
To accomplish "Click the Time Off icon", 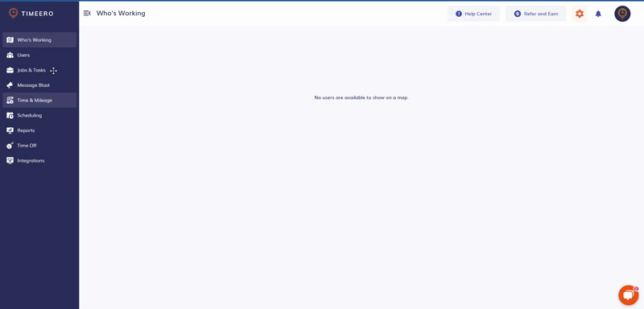I will 10,146.
